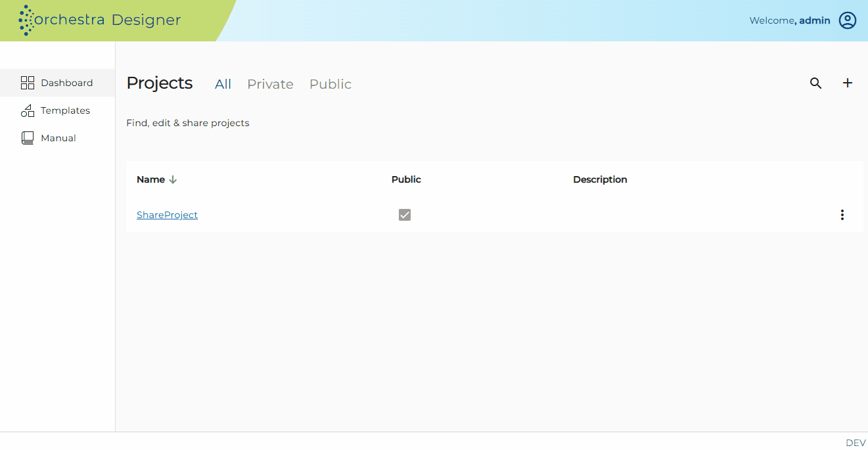Click the Welcome admin text in header
868x450 pixels.
coord(790,20)
